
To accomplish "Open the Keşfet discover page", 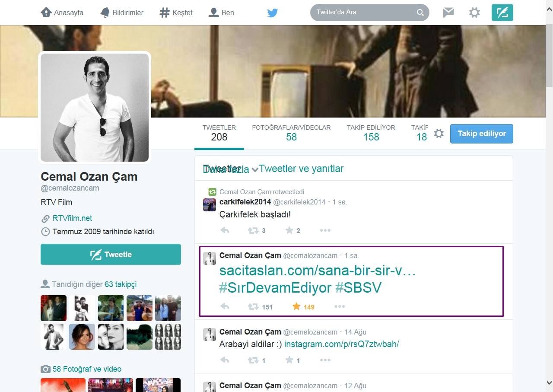I will click(176, 13).
